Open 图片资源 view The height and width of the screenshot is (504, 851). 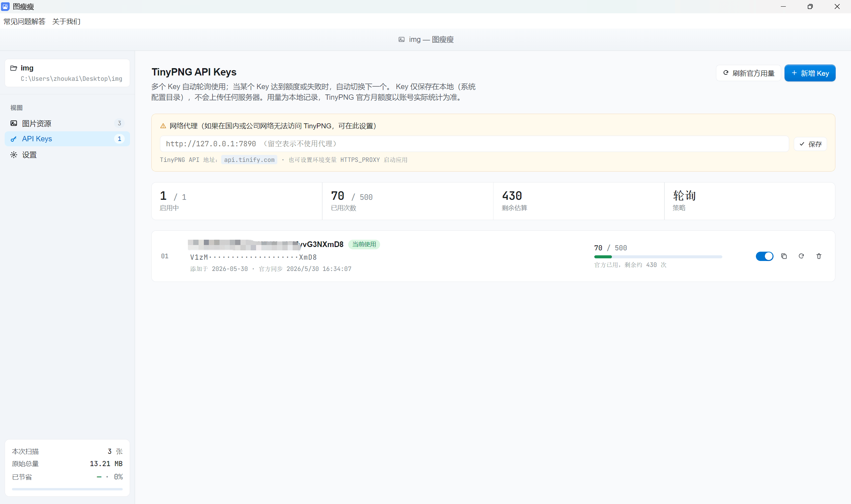click(67, 123)
